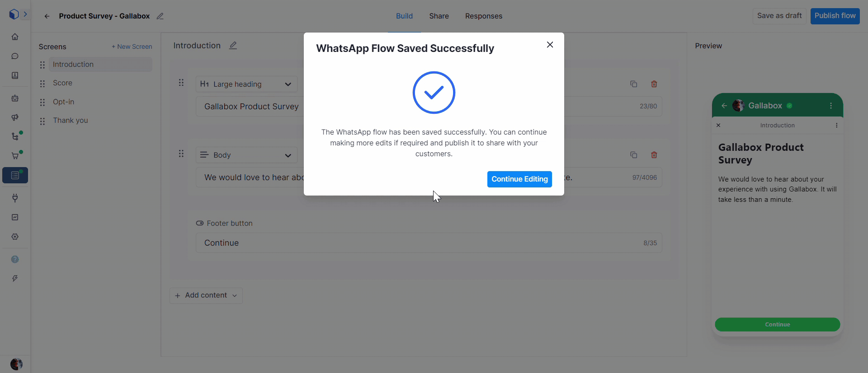Click the Continue Editing button
Image resolution: width=868 pixels, height=373 pixels.
pos(519,179)
